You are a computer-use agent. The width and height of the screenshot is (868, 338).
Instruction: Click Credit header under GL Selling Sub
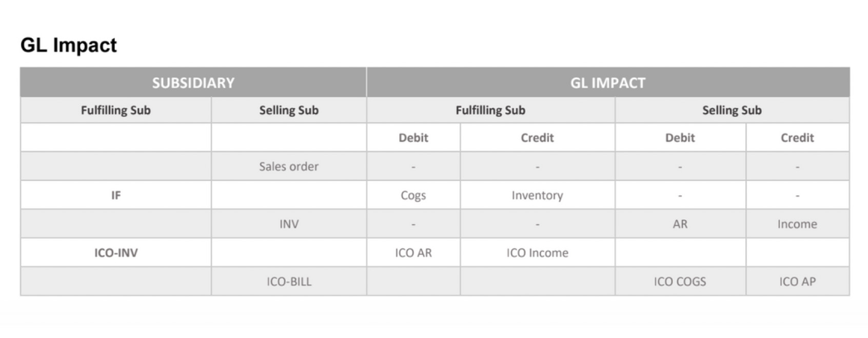[x=797, y=138]
